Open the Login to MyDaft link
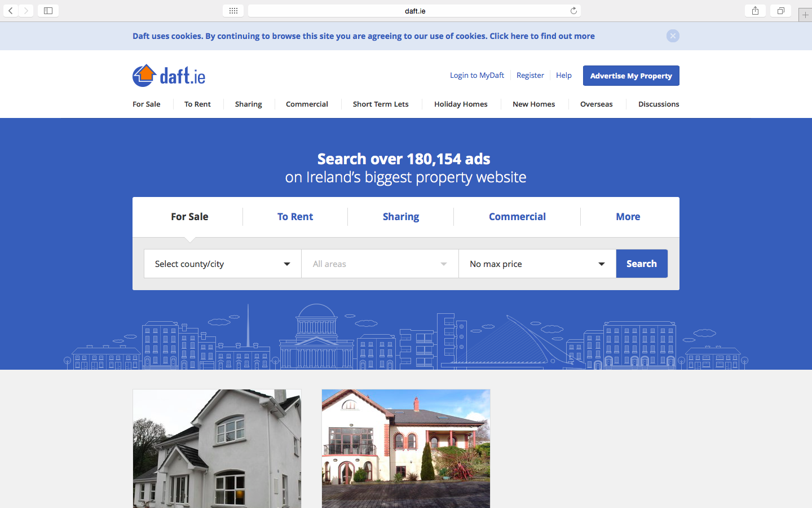 coord(477,75)
